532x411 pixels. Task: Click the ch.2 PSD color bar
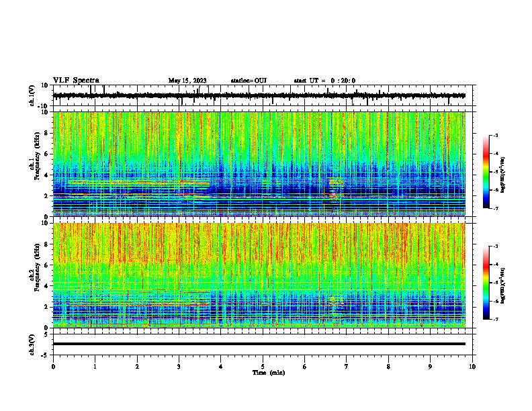[x=486, y=283]
